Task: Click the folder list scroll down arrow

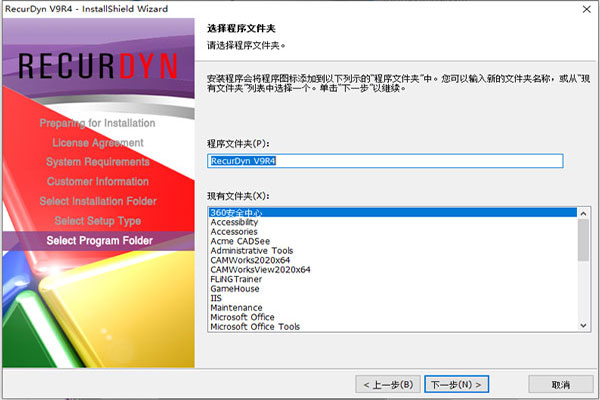Action: point(583,325)
